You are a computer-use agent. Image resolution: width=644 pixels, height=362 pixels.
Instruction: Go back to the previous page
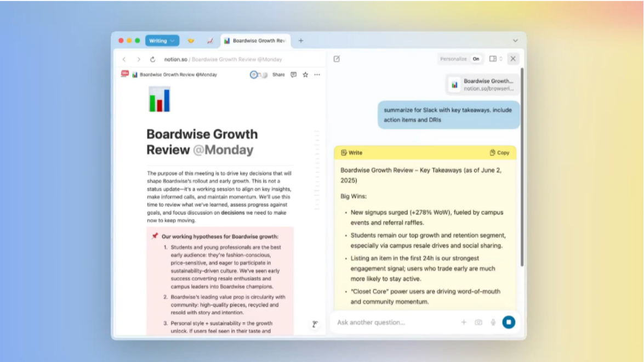(124, 59)
